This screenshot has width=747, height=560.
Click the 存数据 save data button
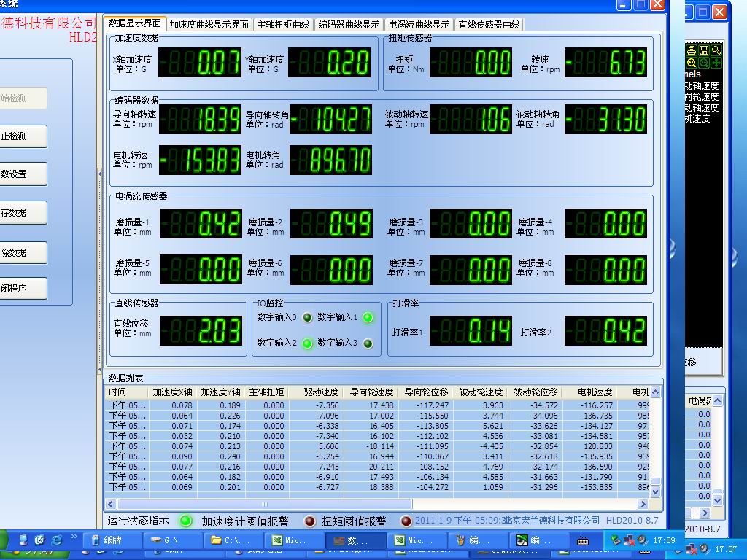click(x=23, y=213)
